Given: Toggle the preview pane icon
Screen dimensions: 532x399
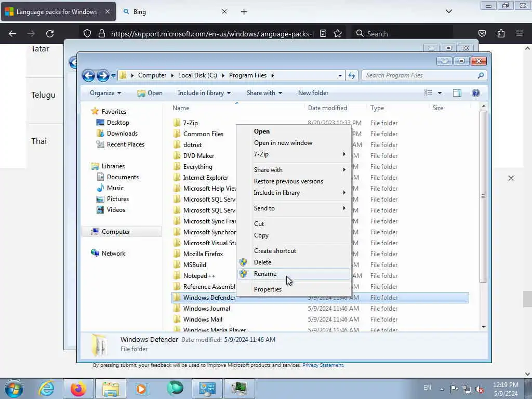Looking at the screenshot, I should click(457, 93).
